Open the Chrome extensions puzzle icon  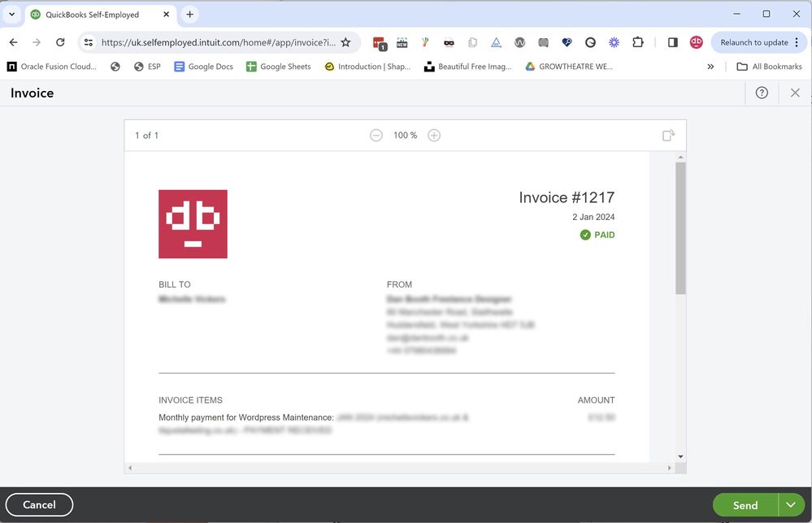pyautogui.click(x=638, y=41)
